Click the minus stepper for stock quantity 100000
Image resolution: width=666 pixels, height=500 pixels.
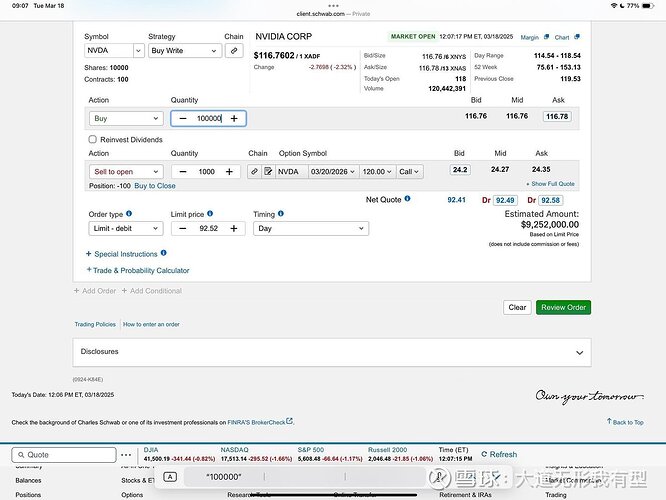pyautogui.click(x=183, y=119)
